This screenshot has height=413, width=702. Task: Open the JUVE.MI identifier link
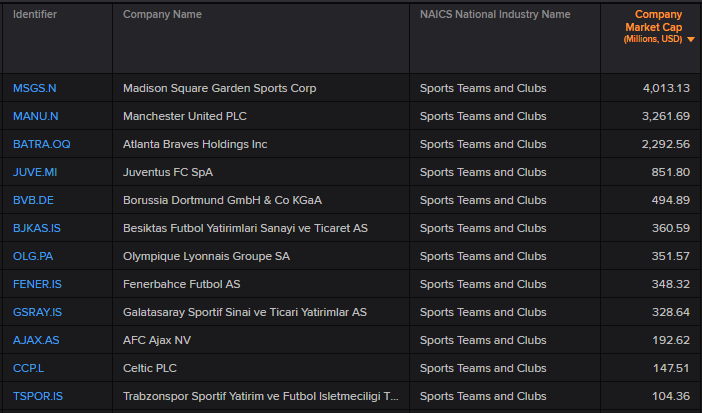[x=35, y=172]
